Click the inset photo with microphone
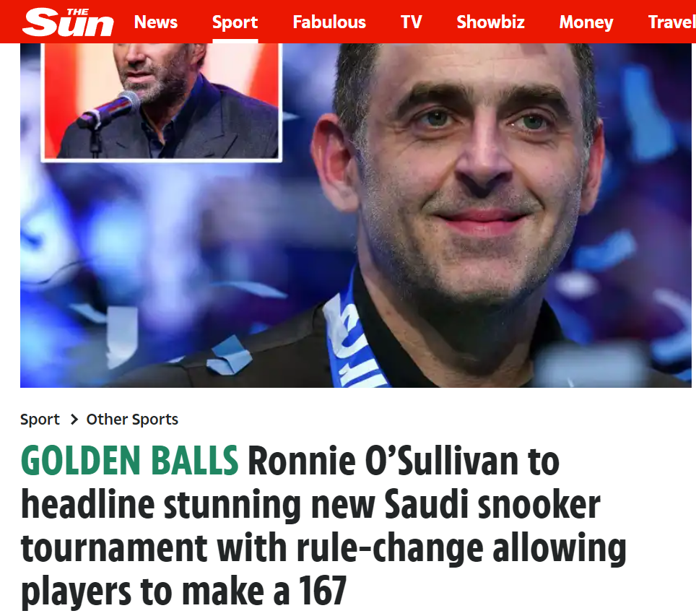The height and width of the screenshot is (616, 696). tap(162, 101)
